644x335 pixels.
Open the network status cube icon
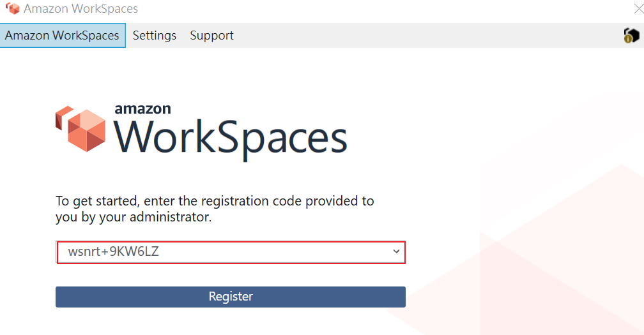click(x=631, y=36)
